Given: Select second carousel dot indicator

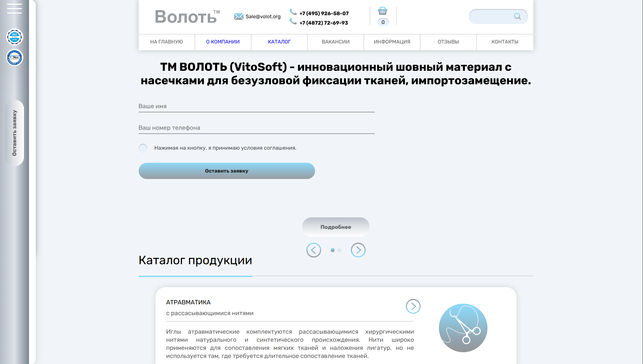Looking at the screenshot, I should [x=339, y=250].
